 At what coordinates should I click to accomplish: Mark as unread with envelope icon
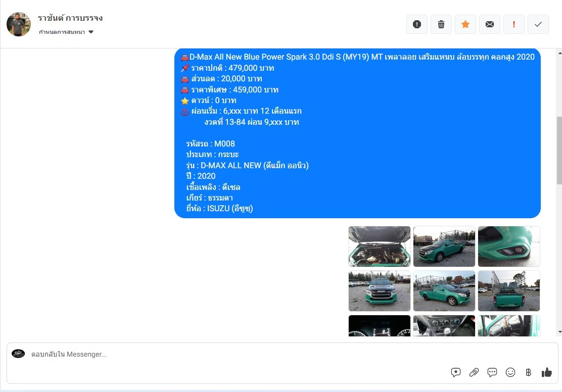(490, 24)
